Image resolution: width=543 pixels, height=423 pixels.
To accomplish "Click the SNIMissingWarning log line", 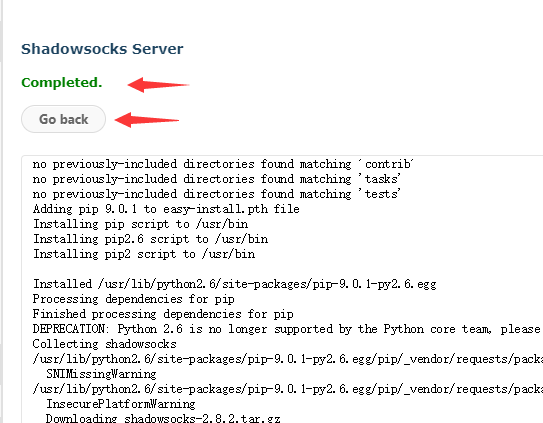I will (101, 374).
